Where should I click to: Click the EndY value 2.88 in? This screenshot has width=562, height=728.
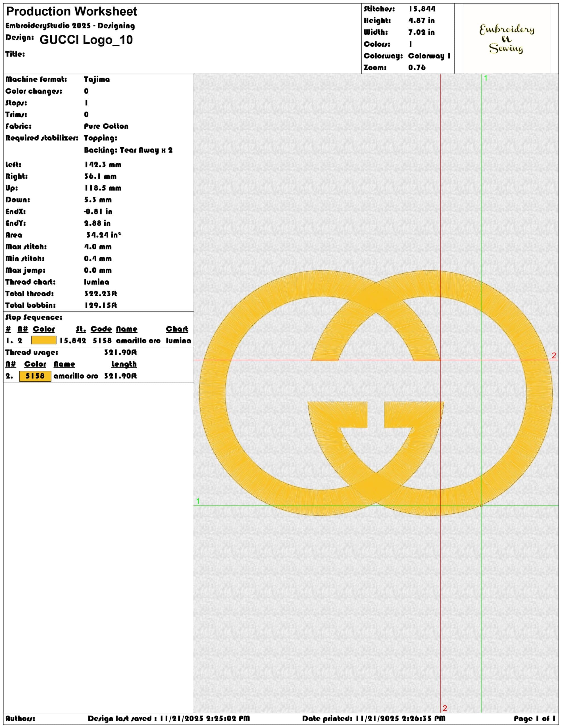97,223
